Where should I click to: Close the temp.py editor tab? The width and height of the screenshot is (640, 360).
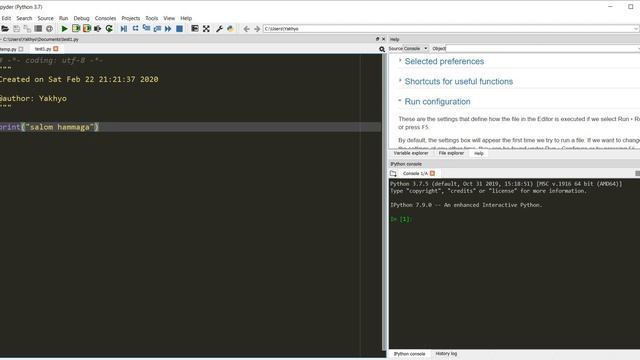21,49
